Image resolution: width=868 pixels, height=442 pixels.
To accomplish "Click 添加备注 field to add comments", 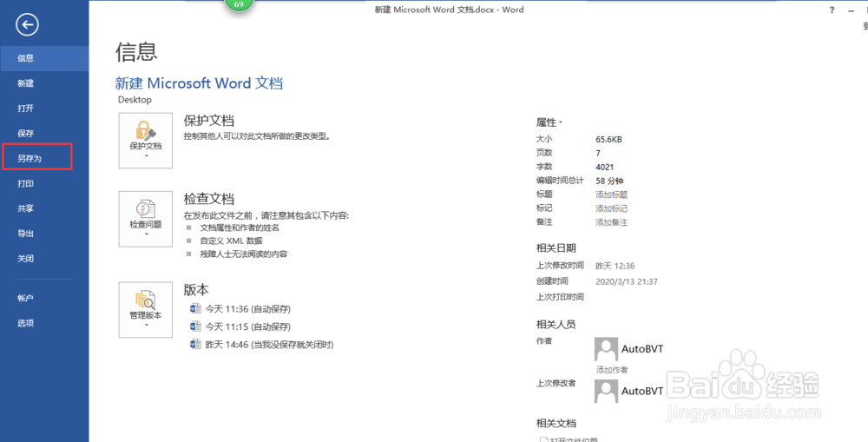I will tap(612, 222).
